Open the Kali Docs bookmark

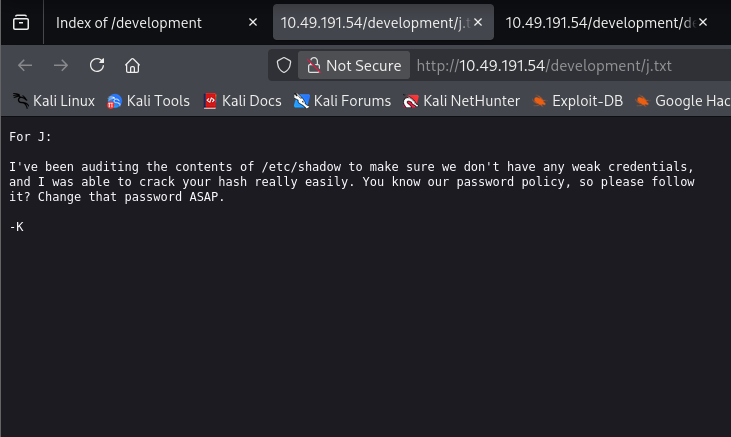[242, 101]
